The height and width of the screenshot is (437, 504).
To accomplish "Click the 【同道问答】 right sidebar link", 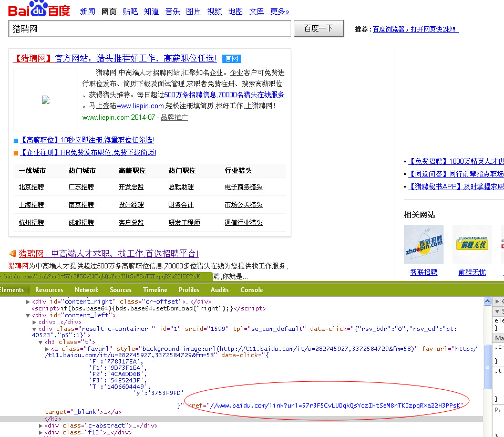I will (x=456, y=174).
